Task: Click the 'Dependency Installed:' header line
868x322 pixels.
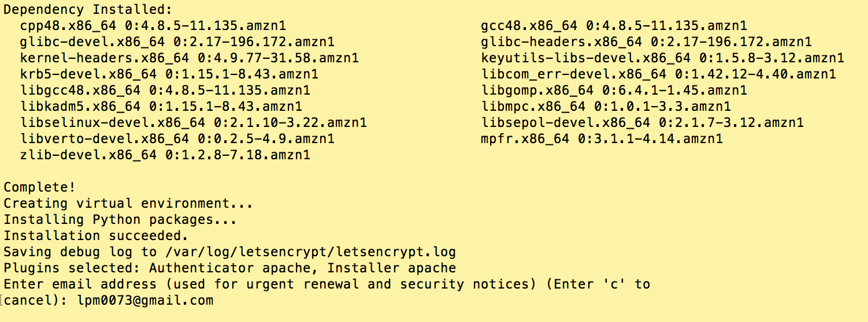Action: [88, 10]
